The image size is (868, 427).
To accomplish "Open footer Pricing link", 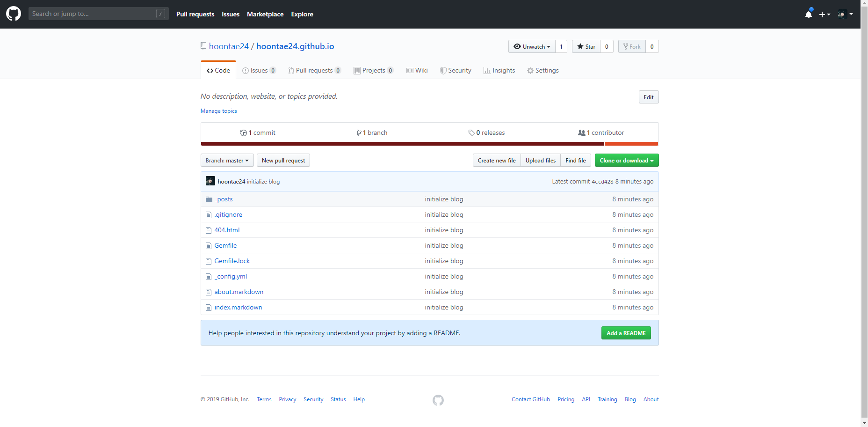I will pos(566,399).
